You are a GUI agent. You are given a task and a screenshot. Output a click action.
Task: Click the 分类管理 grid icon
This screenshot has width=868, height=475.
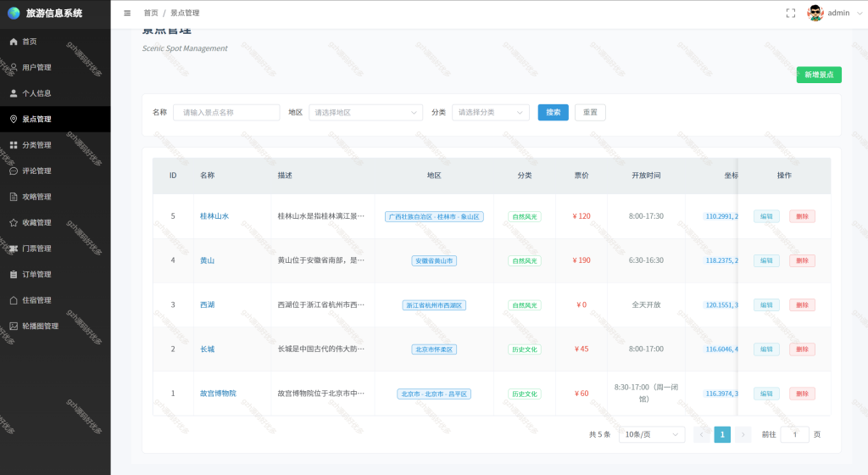tap(14, 145)
